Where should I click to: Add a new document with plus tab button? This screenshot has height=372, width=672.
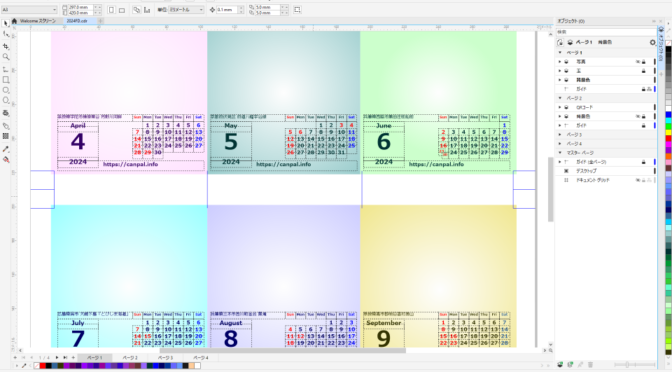coord(100,21)
